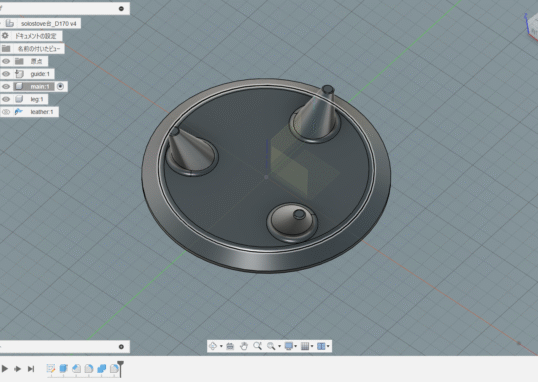
Task: Activate the Pan hand tool
Action: [244, 346]
